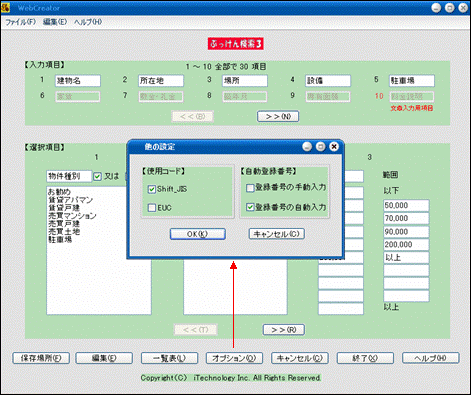Image resolution: width=471 pixels, height=395 pixels.
Task: Maximize the 他の設定 dialog
Action: pos(320,147)
